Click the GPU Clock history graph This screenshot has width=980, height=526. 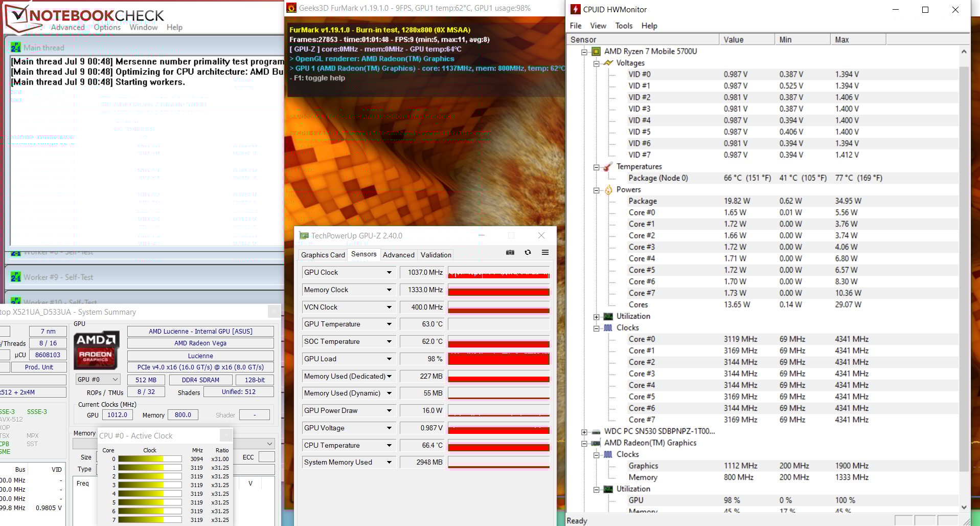498,272
